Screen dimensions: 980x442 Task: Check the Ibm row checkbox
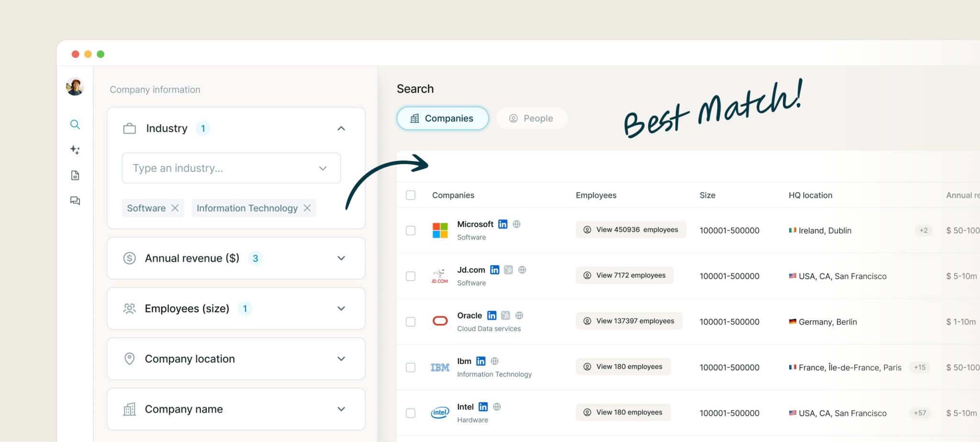pos(411,367)
